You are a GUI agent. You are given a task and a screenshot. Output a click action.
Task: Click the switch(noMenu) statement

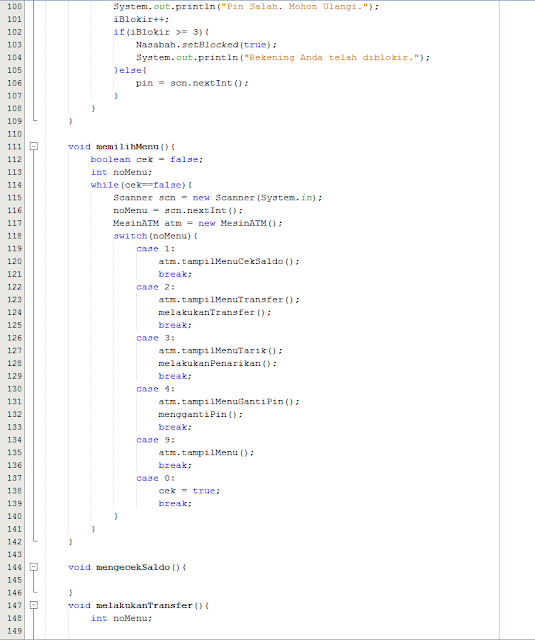click(155, 236)
